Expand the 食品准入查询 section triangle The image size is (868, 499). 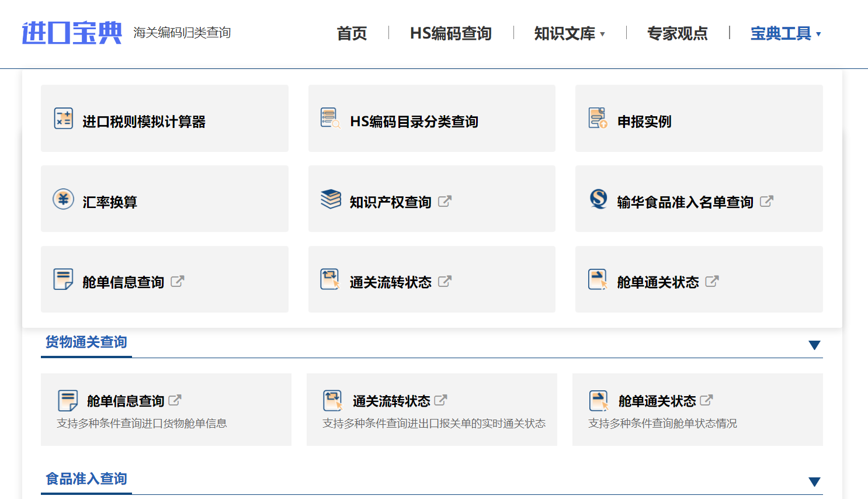814,481
